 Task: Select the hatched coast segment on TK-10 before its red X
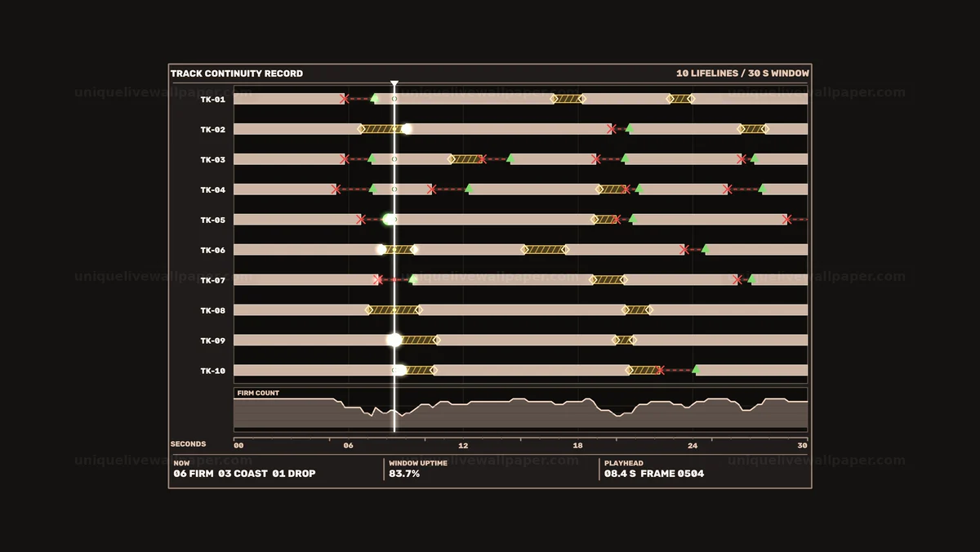[x=644, y=371]
